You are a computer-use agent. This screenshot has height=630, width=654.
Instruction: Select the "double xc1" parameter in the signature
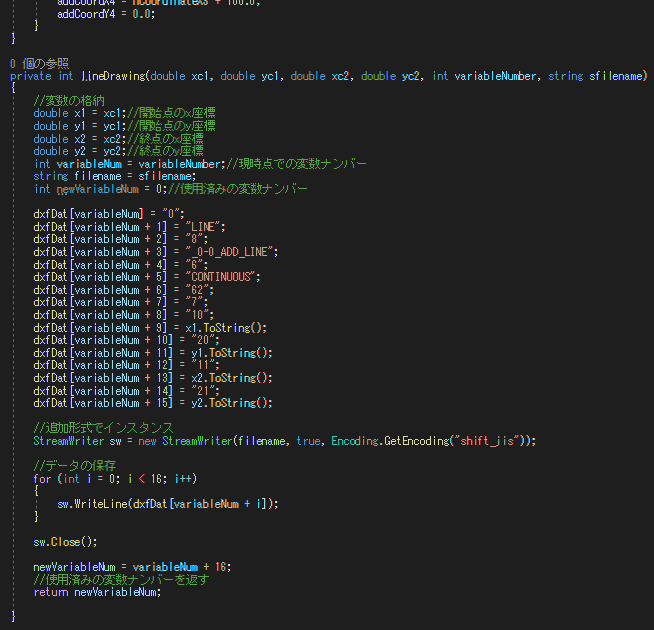click(179, 76)
